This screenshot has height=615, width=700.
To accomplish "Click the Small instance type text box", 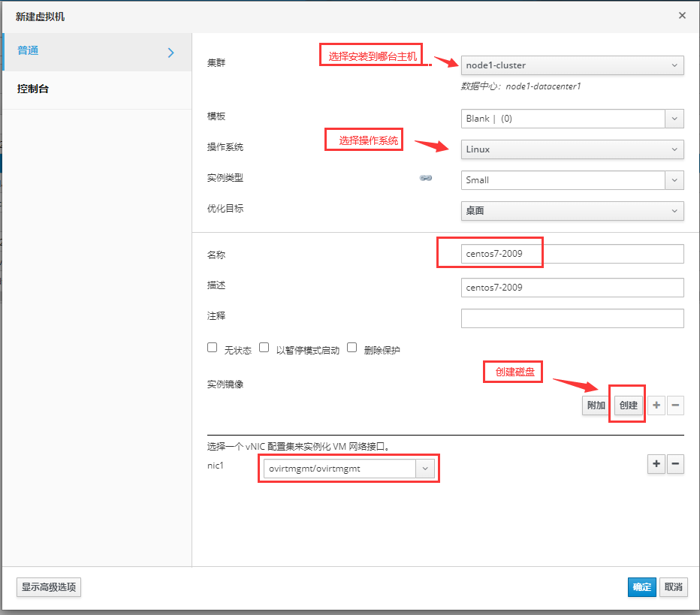I will (563, 180).
